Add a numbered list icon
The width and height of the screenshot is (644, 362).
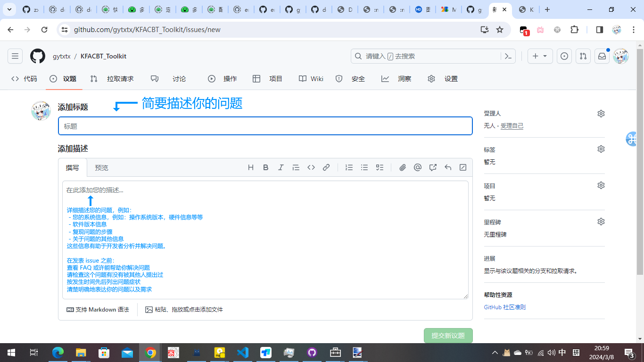click(x=349, y=167)
